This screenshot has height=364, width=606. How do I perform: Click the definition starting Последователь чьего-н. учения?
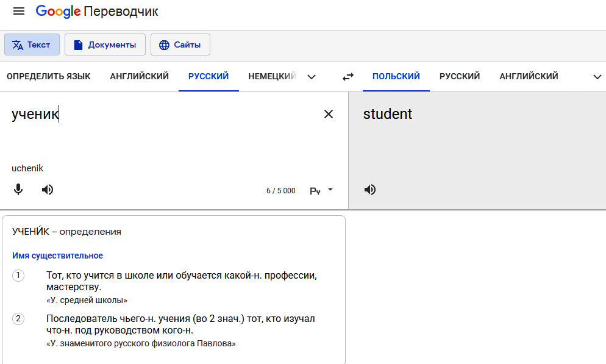180,324
